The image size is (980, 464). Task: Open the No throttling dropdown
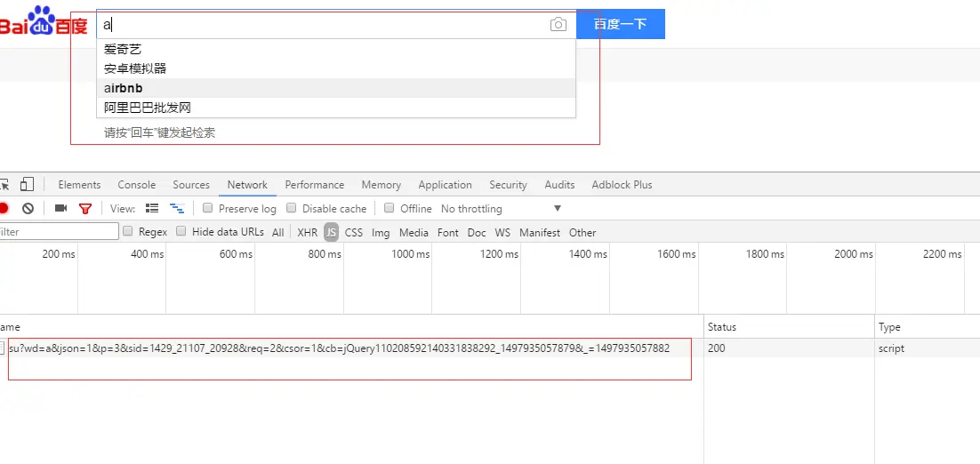pos(502,209)
